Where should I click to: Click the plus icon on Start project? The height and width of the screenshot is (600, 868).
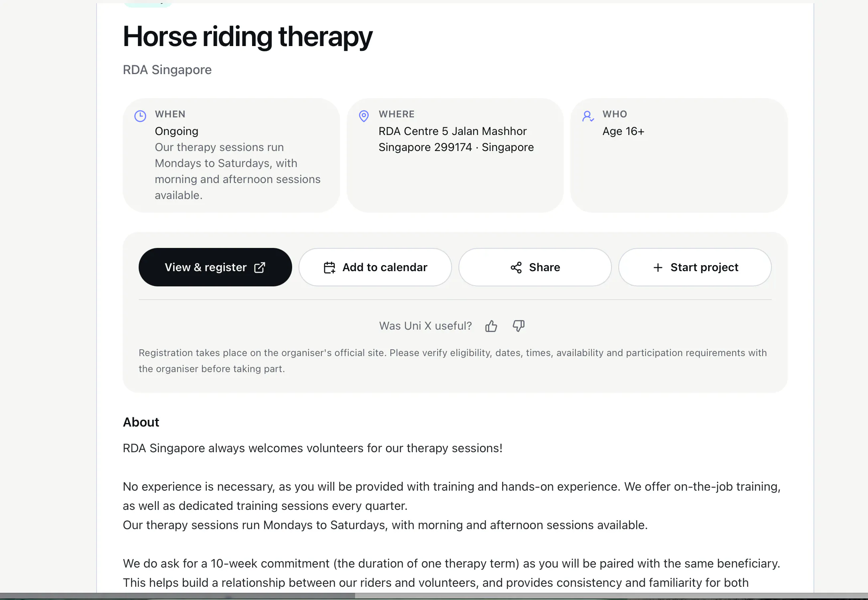pyautogui.click(x=658, y=267)
